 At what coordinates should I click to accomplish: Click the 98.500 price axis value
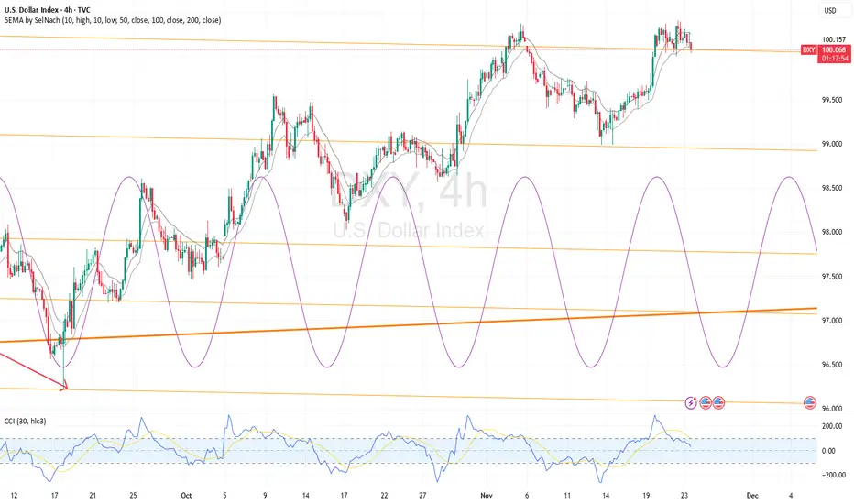(832, 188)
